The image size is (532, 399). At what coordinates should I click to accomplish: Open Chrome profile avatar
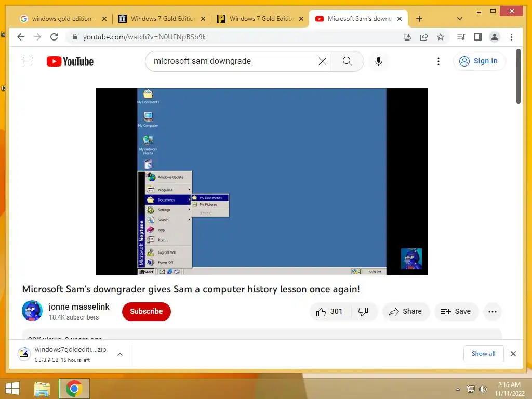pyautogui.click(x=495, y=37)
